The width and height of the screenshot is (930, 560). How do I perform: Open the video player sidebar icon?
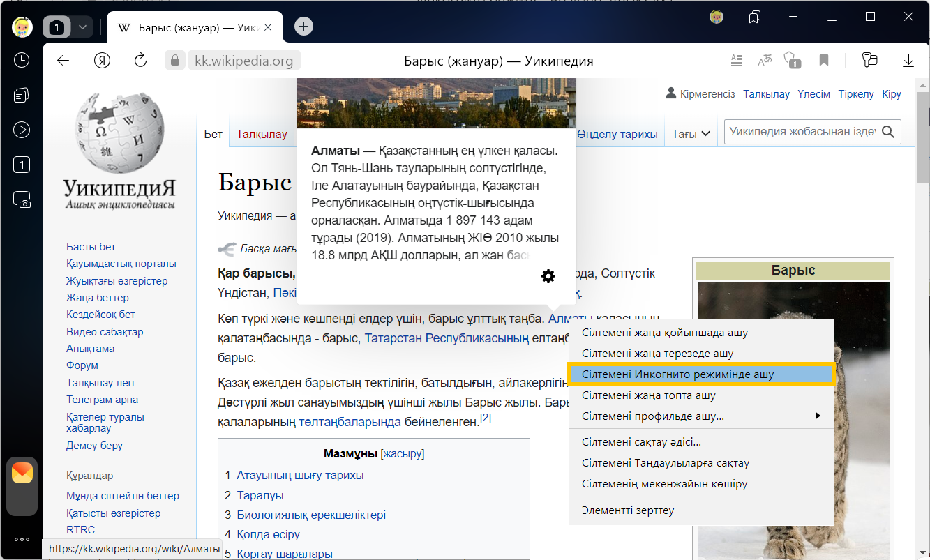pyautogui.click(x=22, y=130)
